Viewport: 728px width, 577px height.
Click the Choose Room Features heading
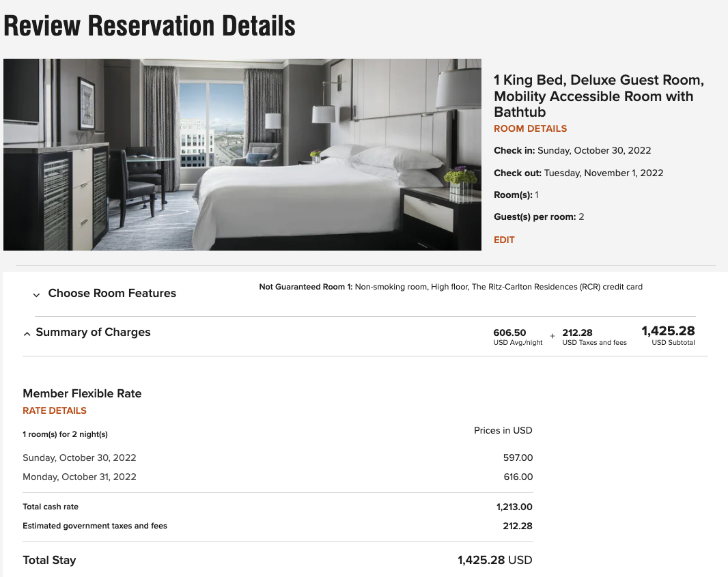(x=112, y=293)
